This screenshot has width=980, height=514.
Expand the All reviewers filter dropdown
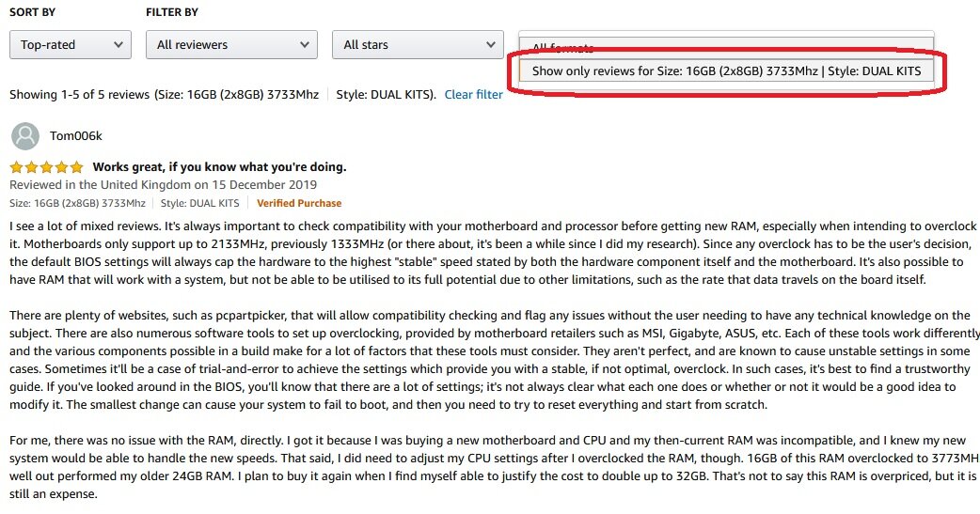(231, 44)
